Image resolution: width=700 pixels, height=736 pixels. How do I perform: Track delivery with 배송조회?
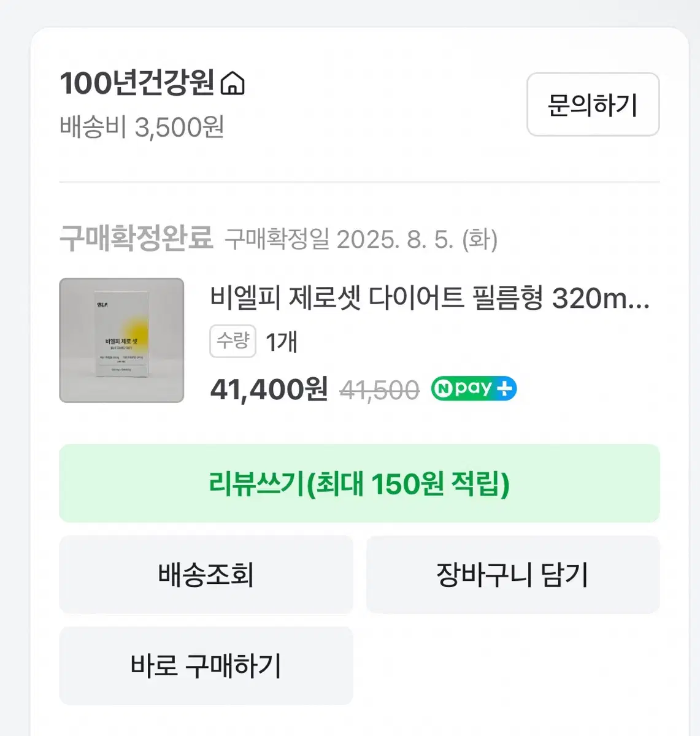pos(206,575)
